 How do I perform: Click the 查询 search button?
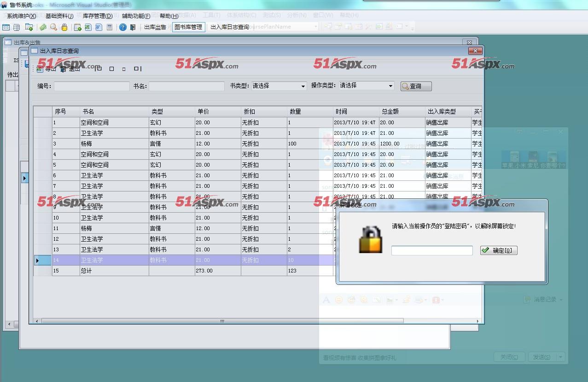click(416, 86)
